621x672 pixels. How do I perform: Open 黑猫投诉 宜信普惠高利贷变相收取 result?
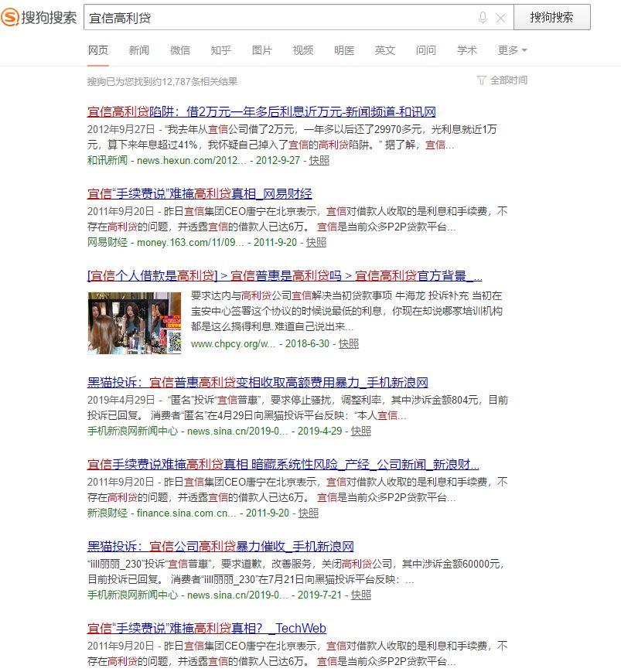pos(258,382)
